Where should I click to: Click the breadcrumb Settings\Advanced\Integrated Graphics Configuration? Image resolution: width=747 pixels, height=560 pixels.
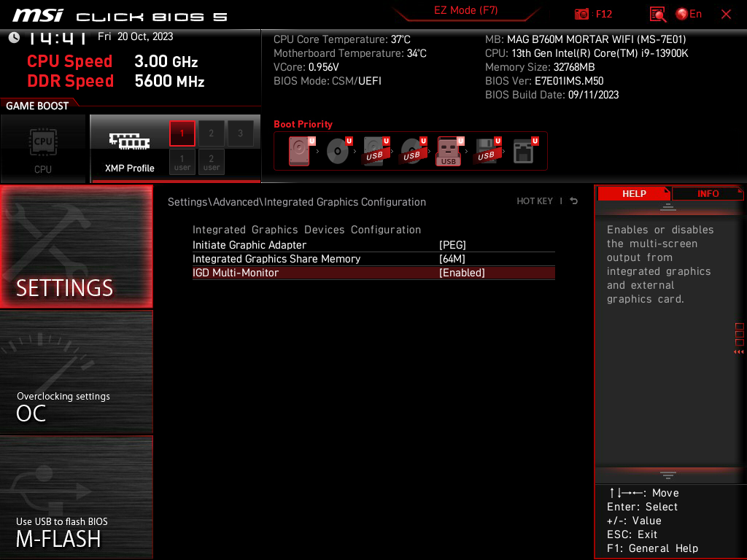click(x=297, y=202)
